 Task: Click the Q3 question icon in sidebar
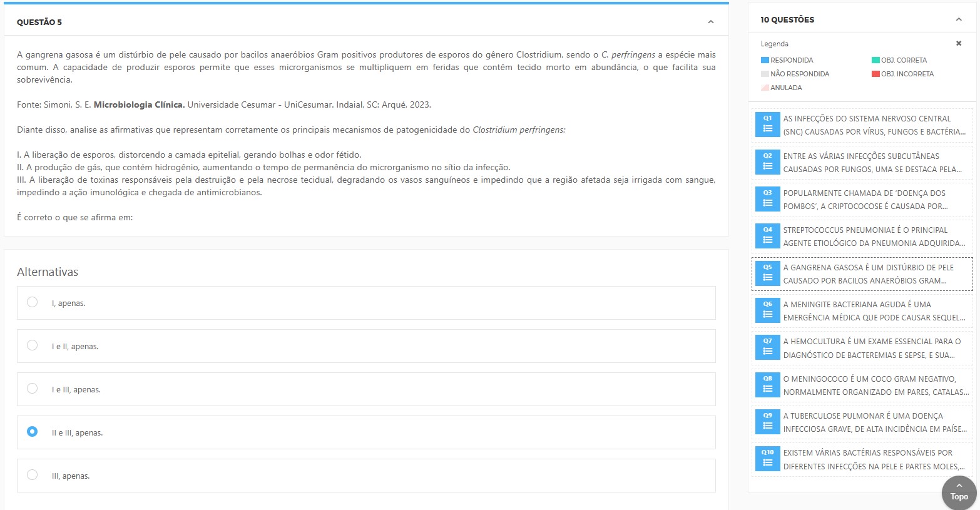pyautogui.click(x=767, y=200)
